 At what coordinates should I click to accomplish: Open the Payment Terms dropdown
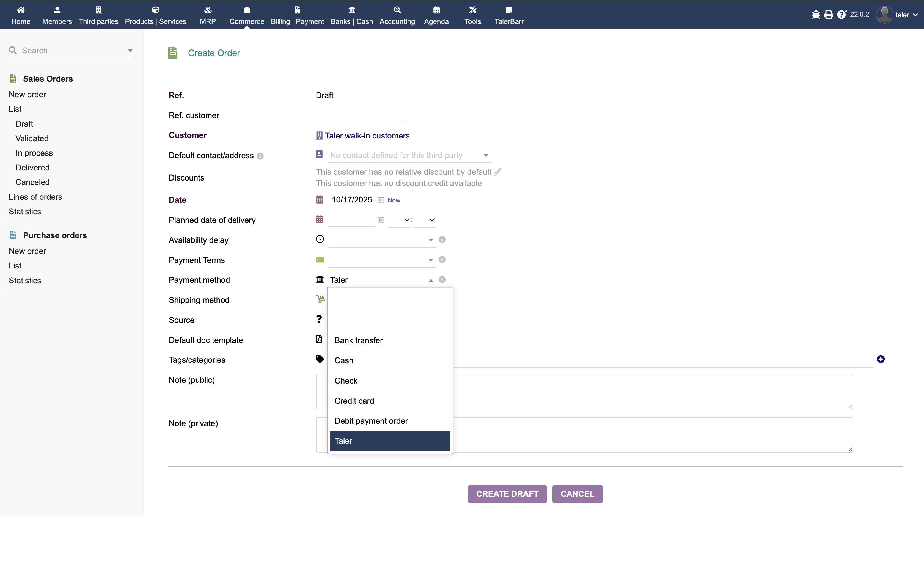coord(381,260)
